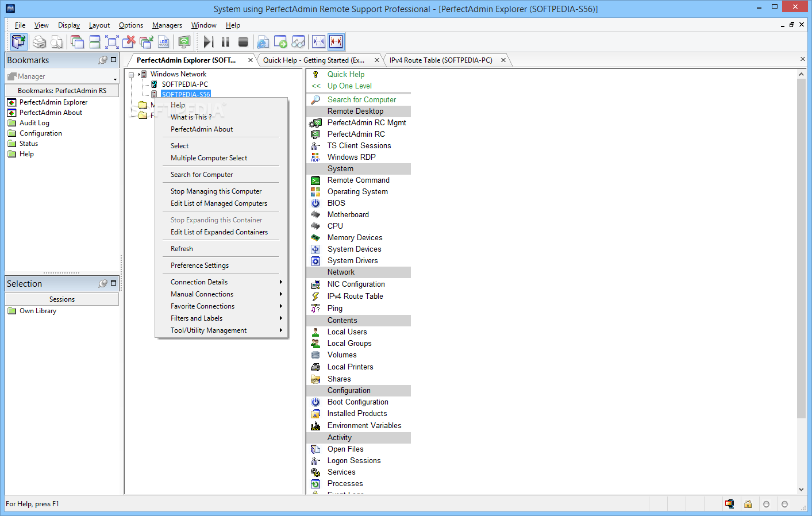Click the window with red X toolbar icon
The width and height of the screenshot is (812, 516).
(x=129, y=42)
